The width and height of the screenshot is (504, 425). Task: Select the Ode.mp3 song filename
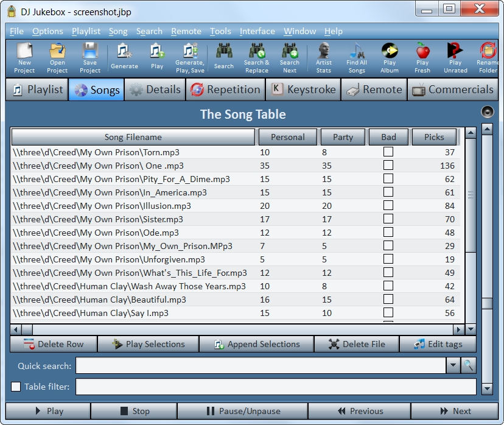96,233
